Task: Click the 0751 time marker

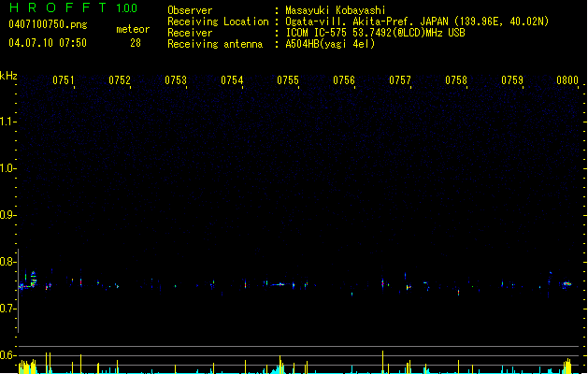Action: [x=64, y=80]
